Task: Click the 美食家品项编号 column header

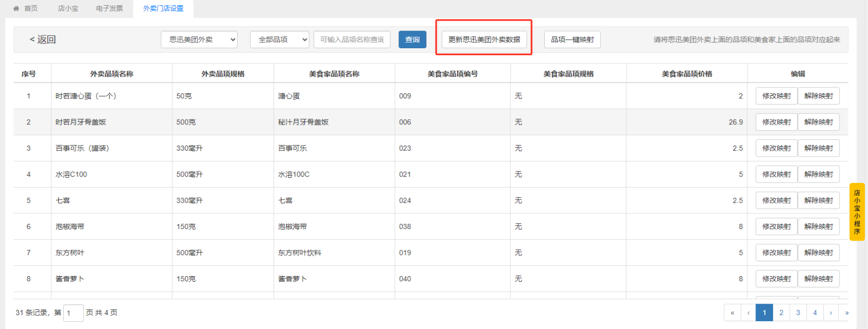Action: click(452, 74)
